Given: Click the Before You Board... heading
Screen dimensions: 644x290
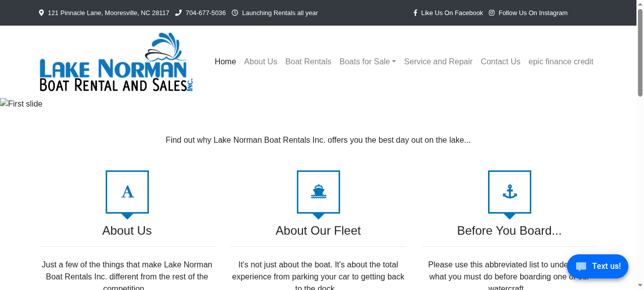Looking at the screenshot, I should 510,231.
